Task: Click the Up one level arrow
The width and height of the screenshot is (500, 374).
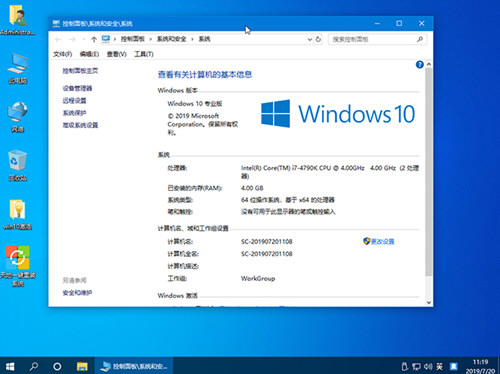Action: [x=94, y=39]
